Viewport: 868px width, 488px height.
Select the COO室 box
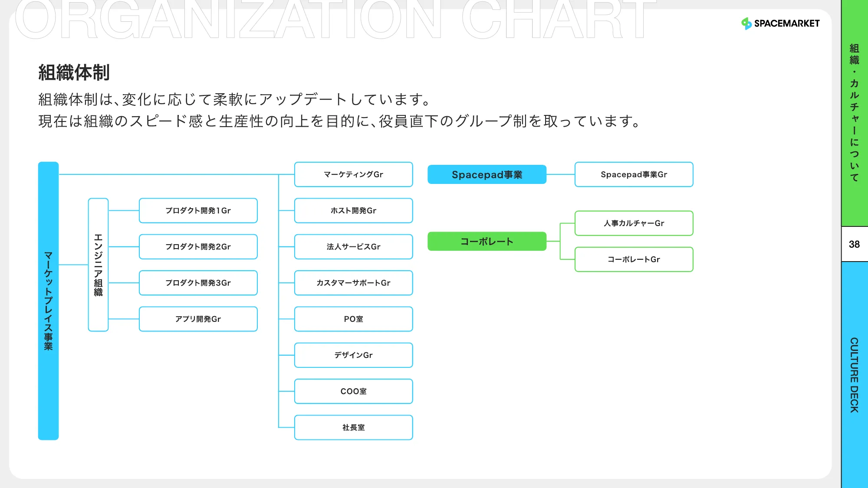354,391
